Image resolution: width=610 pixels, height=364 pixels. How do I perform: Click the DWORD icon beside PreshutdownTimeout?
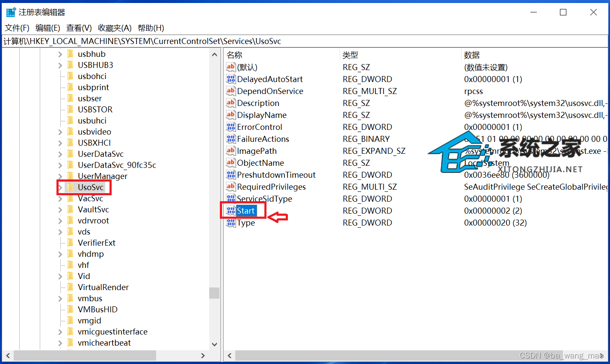pyautogui.click(x=231, y=175)
